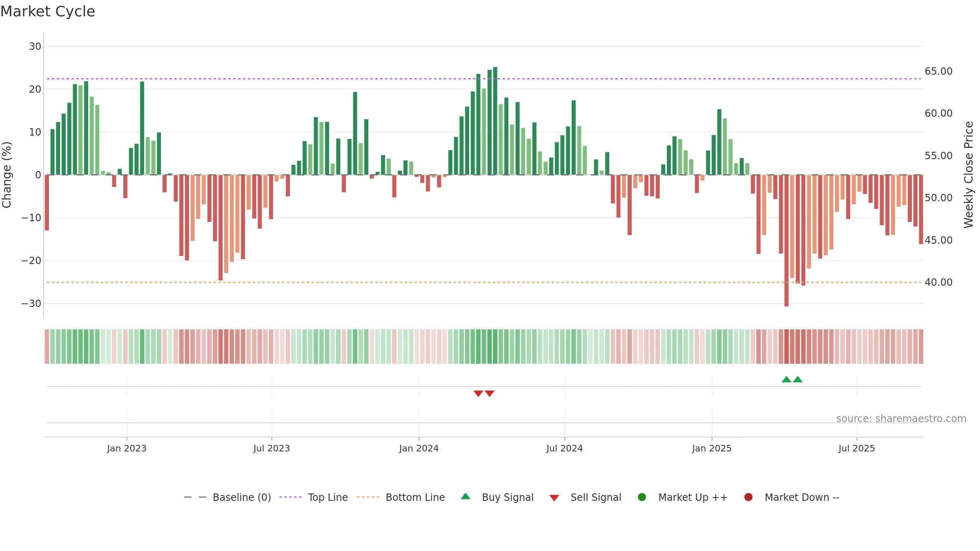Toggle the Bottom Line legend entry
The height and width of the screenshot is (551, 980).
pos(401,497)
